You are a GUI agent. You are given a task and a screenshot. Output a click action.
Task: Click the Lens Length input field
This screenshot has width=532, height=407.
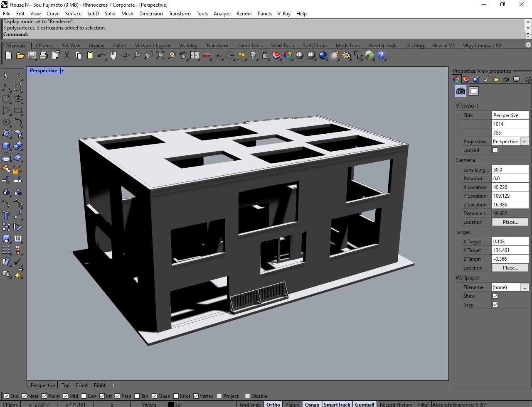click(x=510, y=170)
